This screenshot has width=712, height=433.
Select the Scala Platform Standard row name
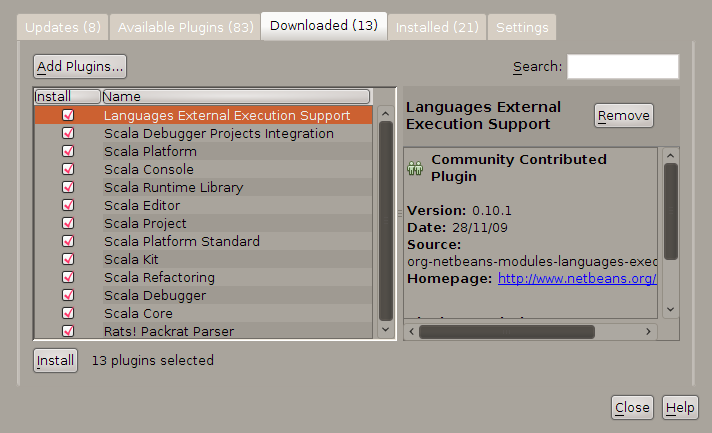[x=182, y=241]
